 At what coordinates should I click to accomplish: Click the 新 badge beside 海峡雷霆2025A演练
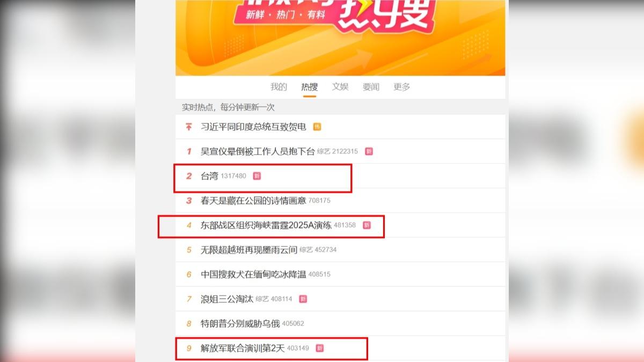click(x=367, y=225)
